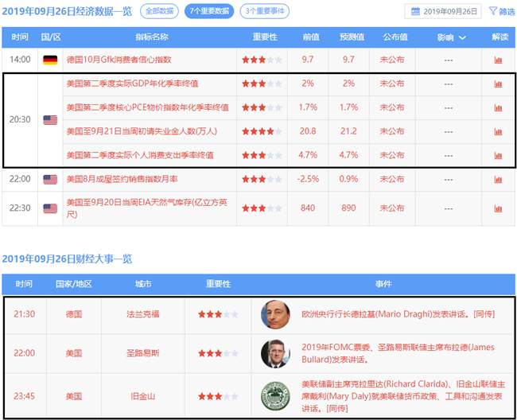Click previous value 20.8
517x420 pixels.
[308, 131]
